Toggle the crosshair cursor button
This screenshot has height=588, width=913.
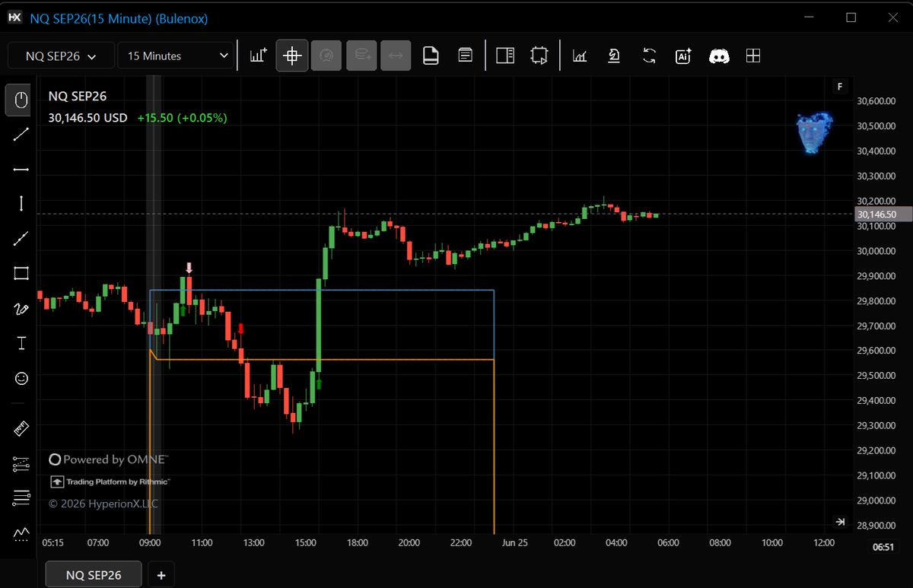(x=292, y=56)
